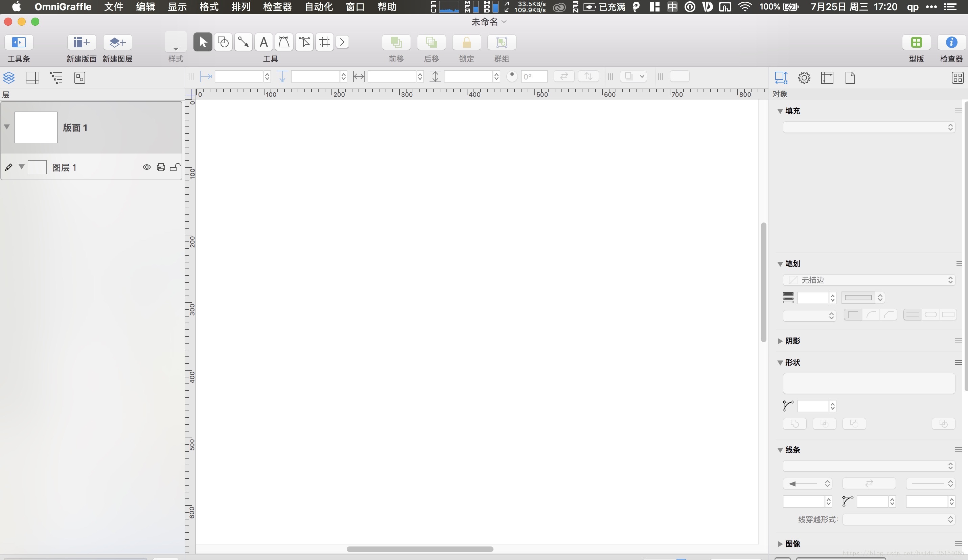This screenshot has height=560, width=968.
Task: Select the Text tool
Action: tap(263, 42)
